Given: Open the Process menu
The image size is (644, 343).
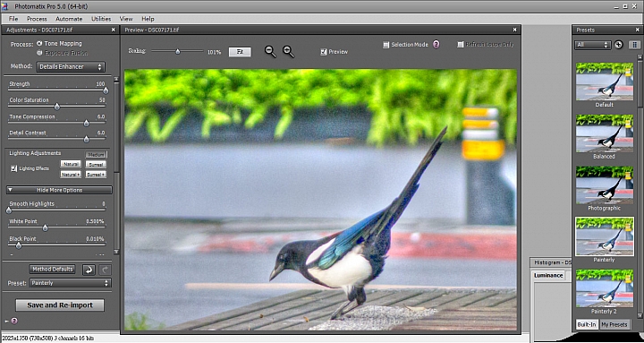Looking at the screenshot, I should click(37, 19).
